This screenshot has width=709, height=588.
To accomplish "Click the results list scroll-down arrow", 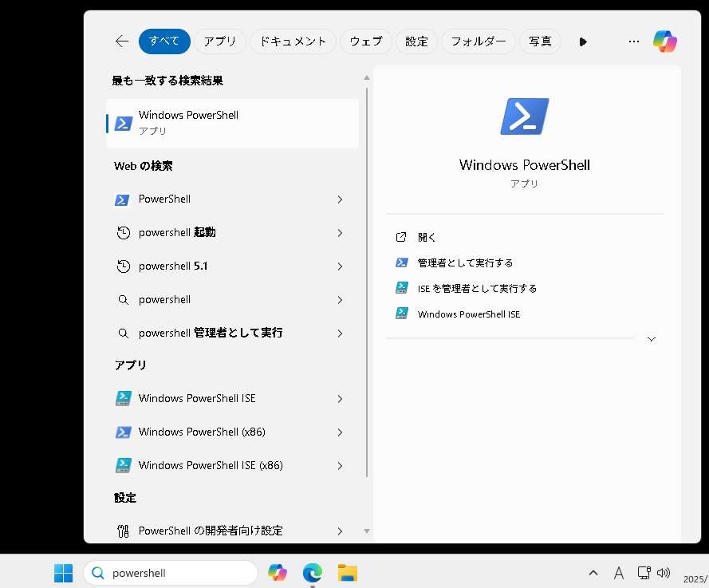I will (367, 531).
